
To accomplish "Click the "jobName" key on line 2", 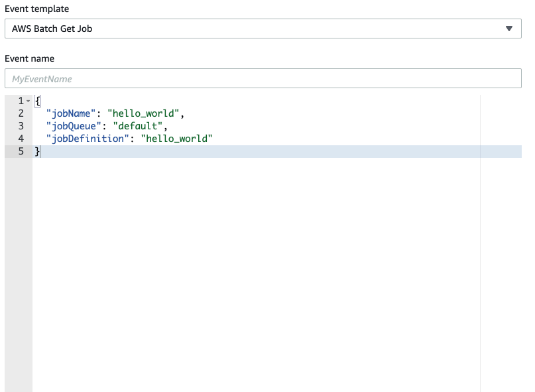I will (x=71, y=113).
